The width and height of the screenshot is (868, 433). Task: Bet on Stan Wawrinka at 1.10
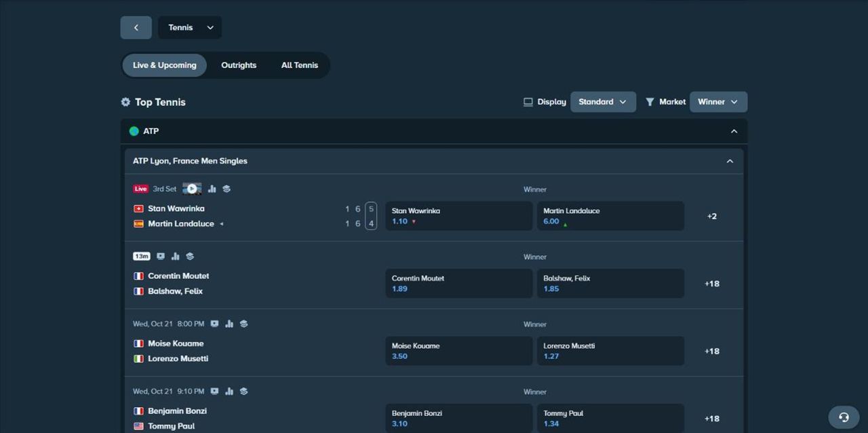point(459,216)
